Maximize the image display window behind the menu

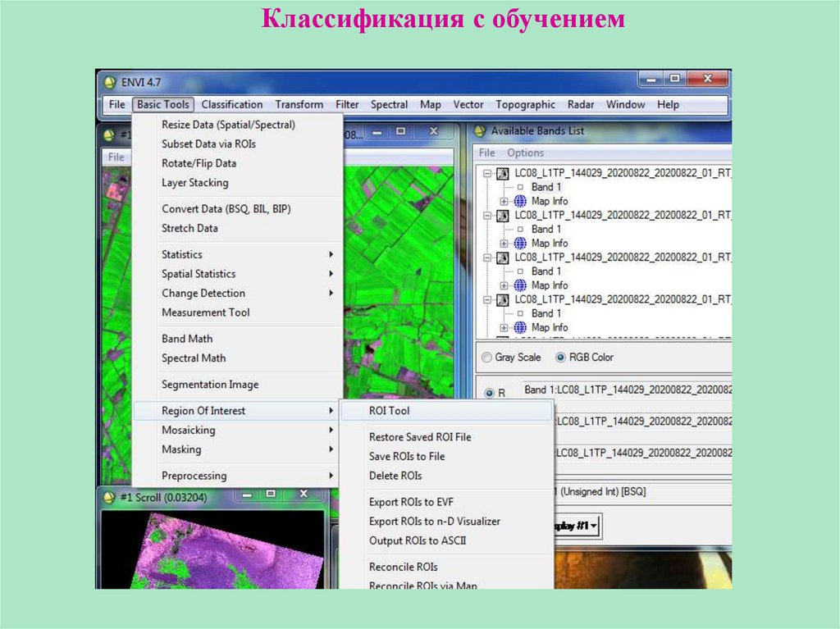click(x=400, y=131)
